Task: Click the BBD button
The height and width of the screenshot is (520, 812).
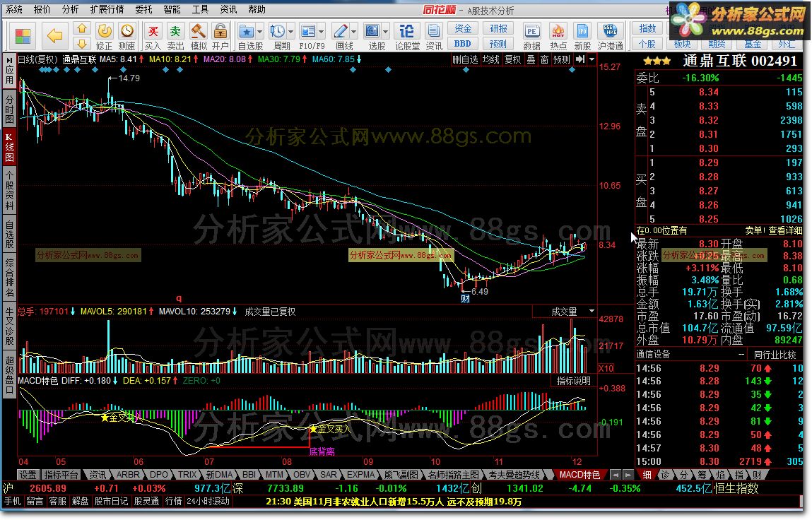Action: point(462,44)
